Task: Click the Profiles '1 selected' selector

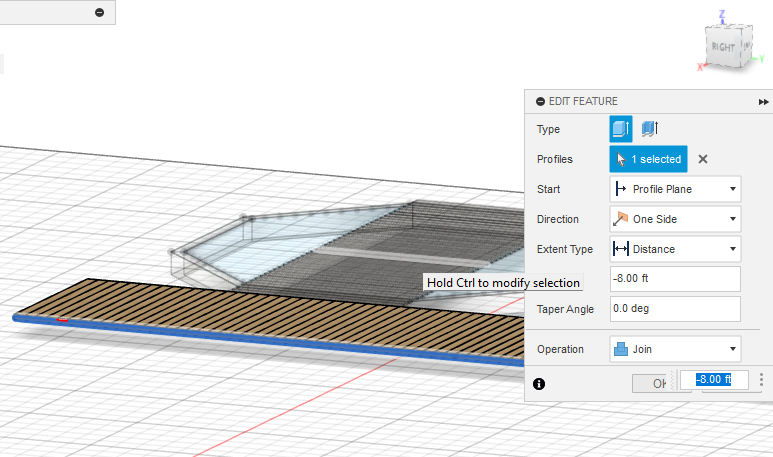Action: pyautogui.click(x=648, y=159)
